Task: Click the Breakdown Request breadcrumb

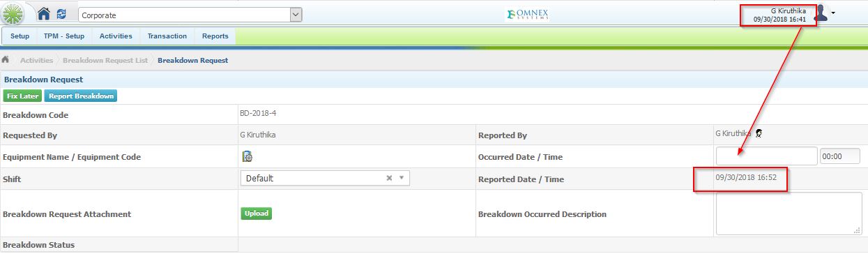Action: pyautogui.click(x=193, y=61)
